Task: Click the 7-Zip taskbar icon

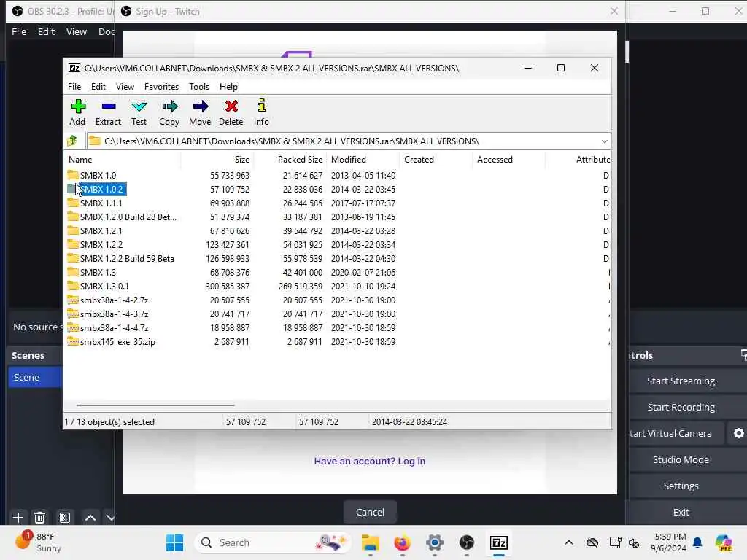Action: pos(499,542)
